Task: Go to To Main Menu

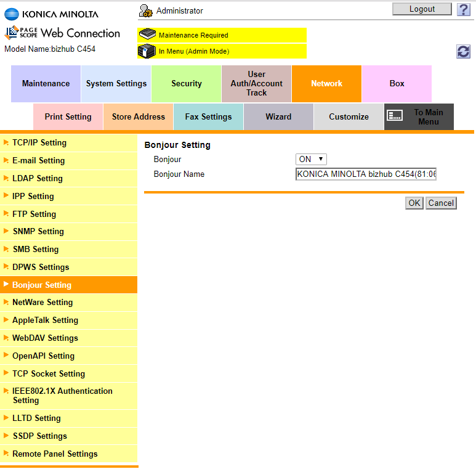Action: (x=419, y=116)
